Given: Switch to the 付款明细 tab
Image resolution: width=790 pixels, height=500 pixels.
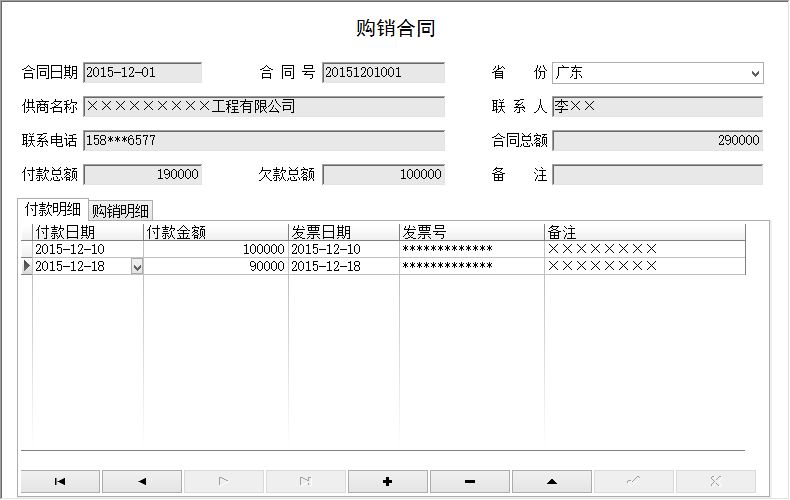Looking at the screenshot, I should 53,209.
